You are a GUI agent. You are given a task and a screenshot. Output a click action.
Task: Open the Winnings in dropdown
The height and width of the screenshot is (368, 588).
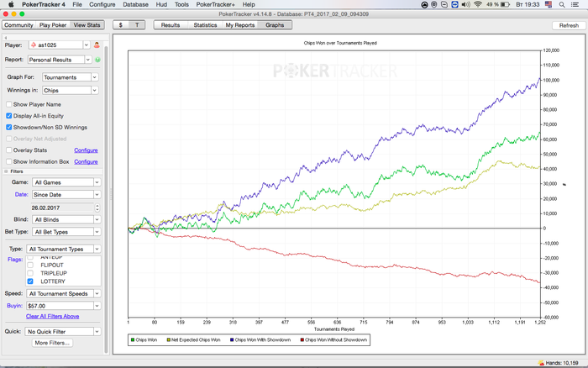70,91
